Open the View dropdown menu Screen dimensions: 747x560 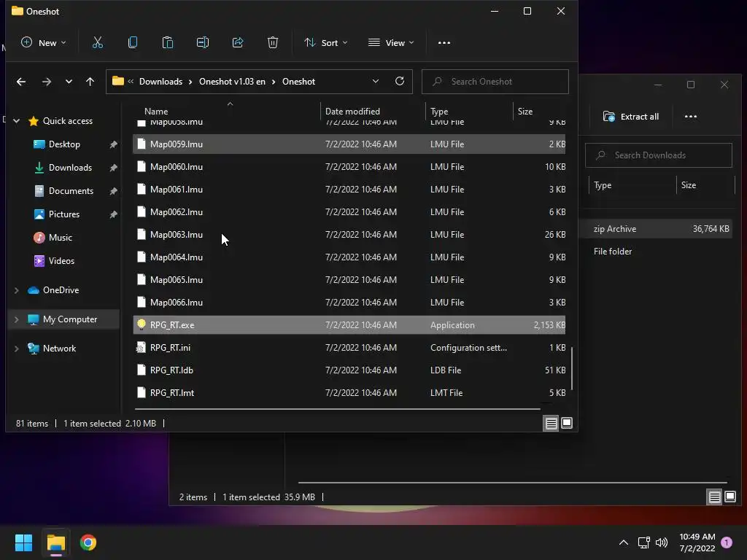tap(391, 43)
